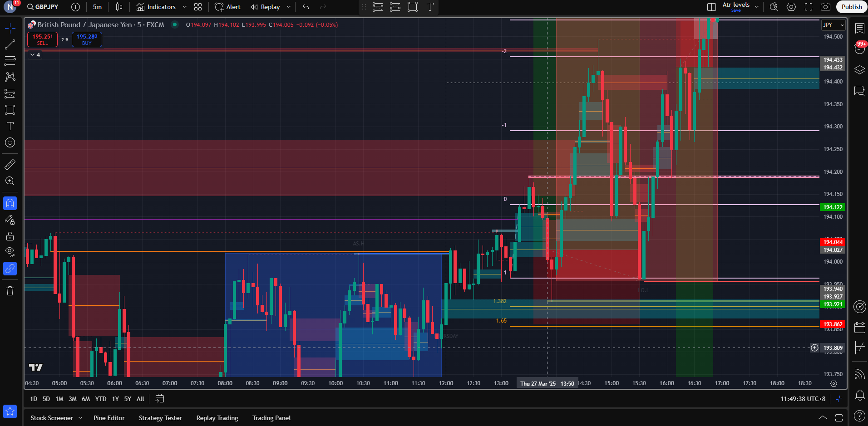Select the Text tool in left toolbar
This screenshot has height=426, width=868.
pyautogui.click(x=10, y=126)
